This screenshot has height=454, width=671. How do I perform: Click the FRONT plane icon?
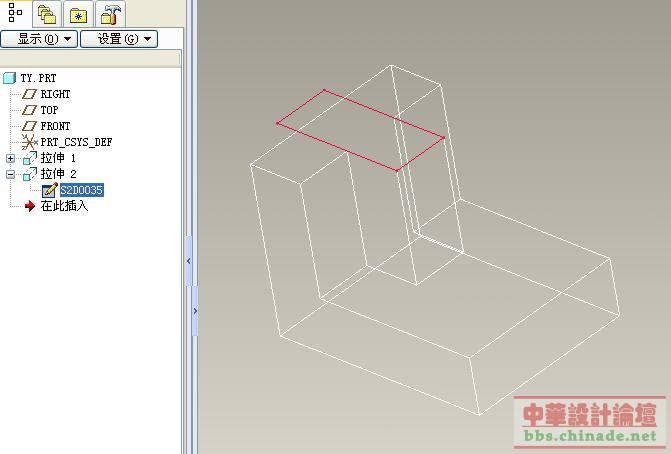[29, 126]
